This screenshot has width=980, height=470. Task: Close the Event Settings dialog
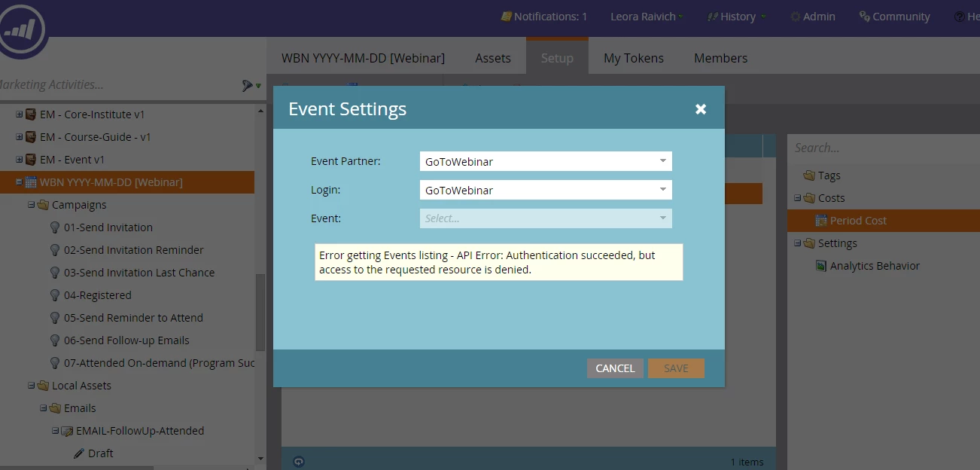701,109
